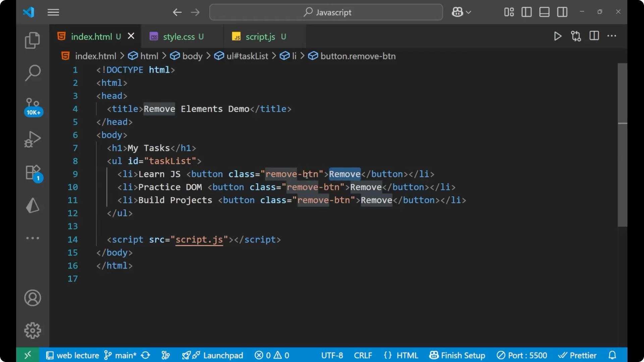
Task: Open the Extensions view with the badge
Action: tap(32, 172)
